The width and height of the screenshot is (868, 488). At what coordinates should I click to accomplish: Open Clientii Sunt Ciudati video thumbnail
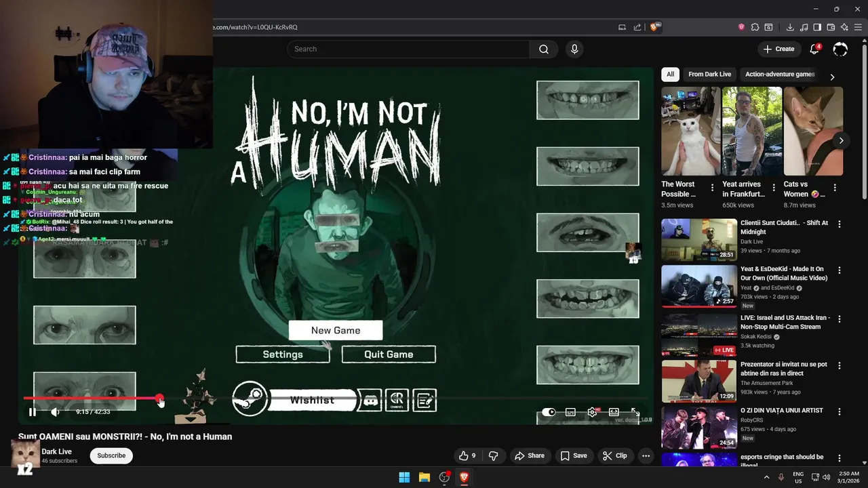coord(699,239)
